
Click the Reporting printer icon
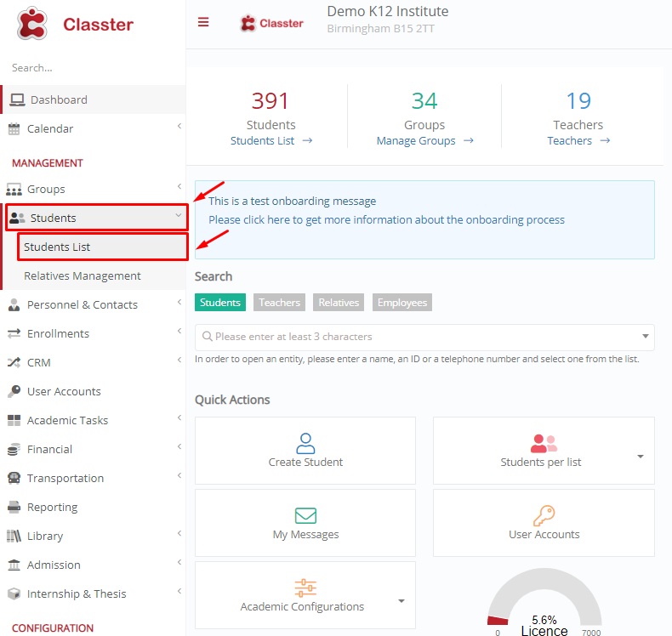click(14, 507)
